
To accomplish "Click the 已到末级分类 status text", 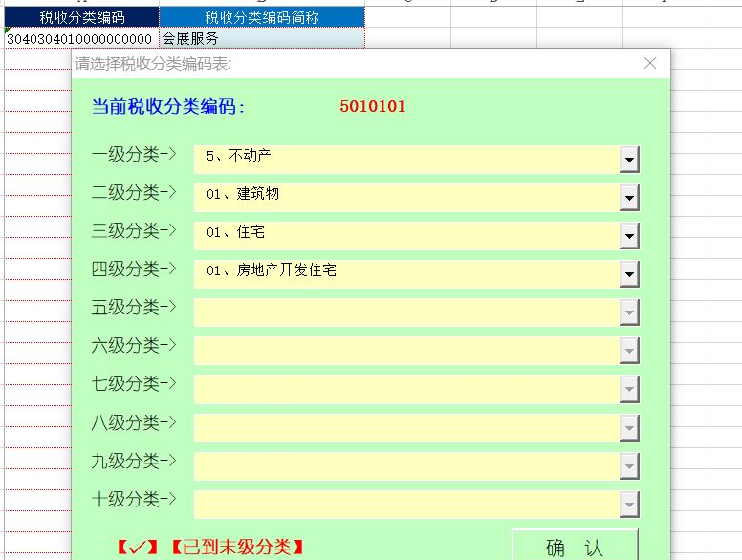I will pyautogui.click(x=237, y=548).
